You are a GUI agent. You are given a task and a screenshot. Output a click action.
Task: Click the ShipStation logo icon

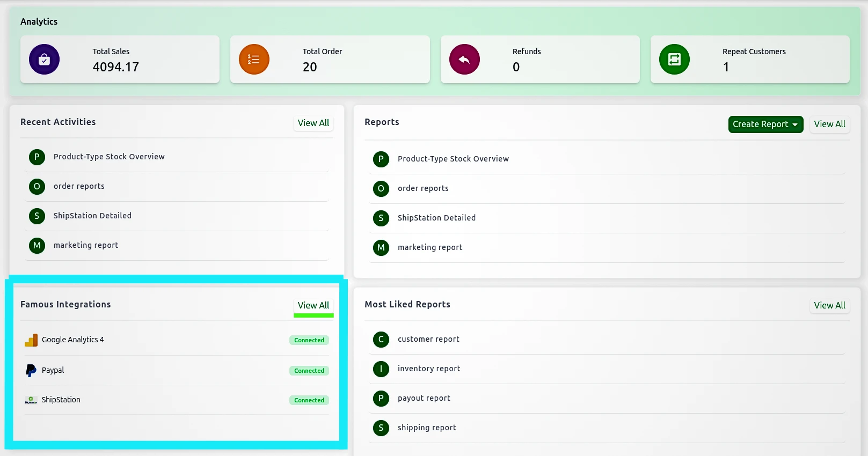(31, 400)
